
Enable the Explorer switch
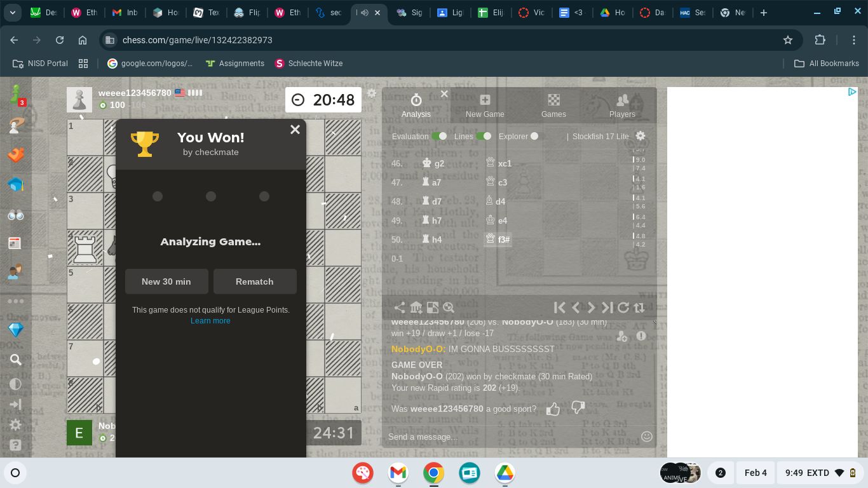click(x=534, y=136)
